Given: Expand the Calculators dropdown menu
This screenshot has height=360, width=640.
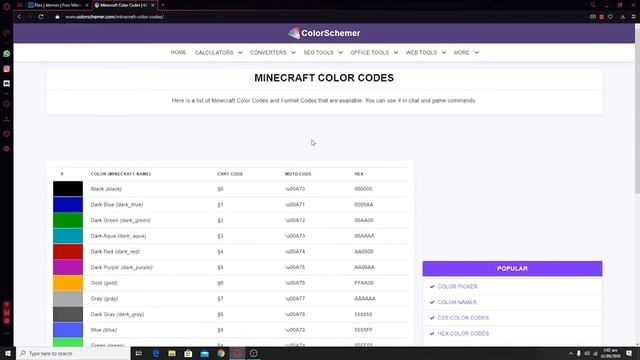Looking at the screenshot, I should (x=218, y=53).
